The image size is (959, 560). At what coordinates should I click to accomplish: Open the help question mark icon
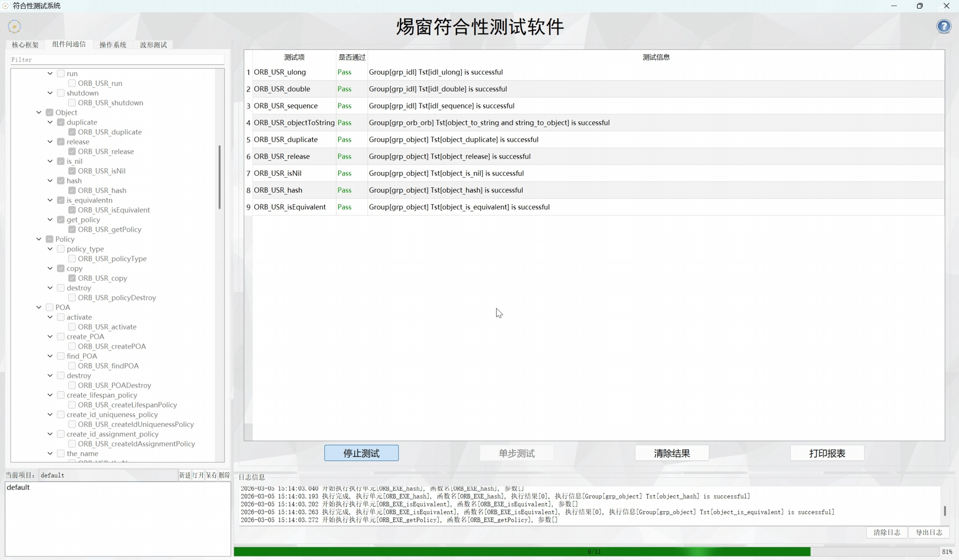[x=944, y=26]
